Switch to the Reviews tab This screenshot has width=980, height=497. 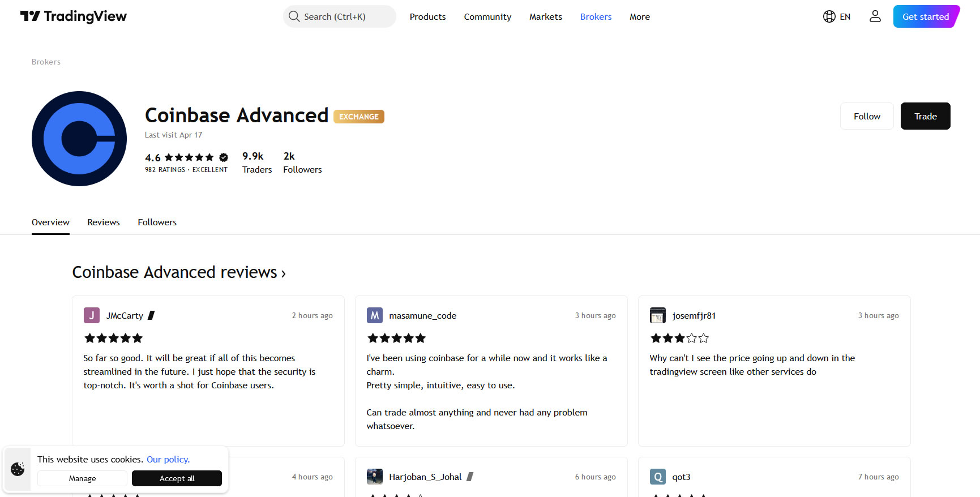[x=104, y=222]
